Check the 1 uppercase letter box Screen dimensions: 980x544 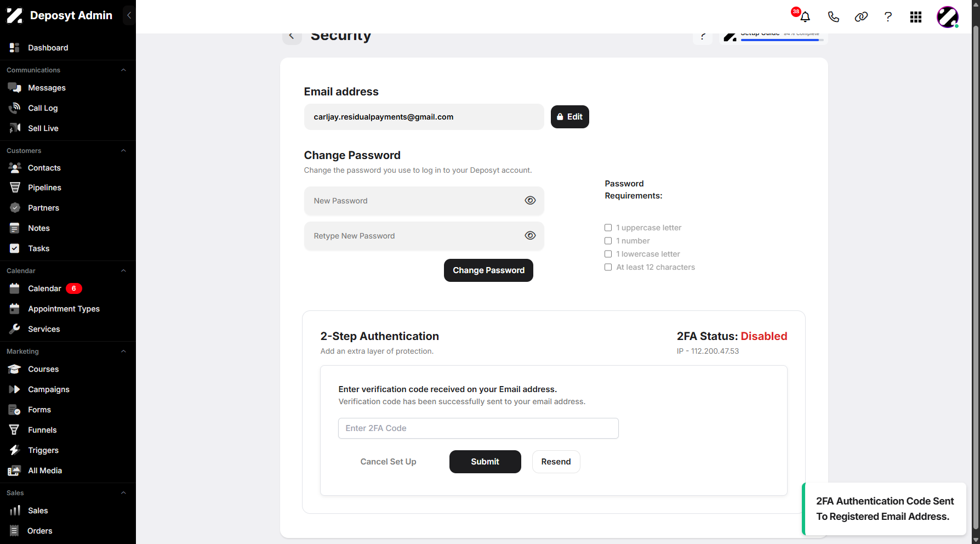click(608, 228)
